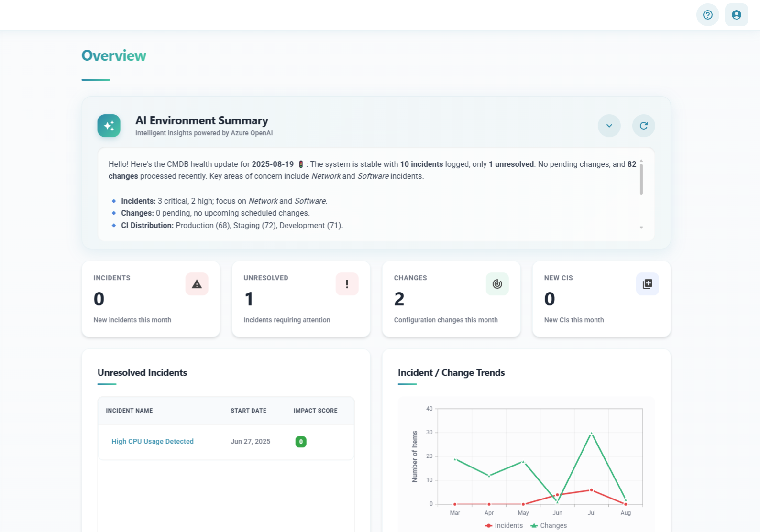
Task: Click the Changes card icon
Action: pos(497,284)
